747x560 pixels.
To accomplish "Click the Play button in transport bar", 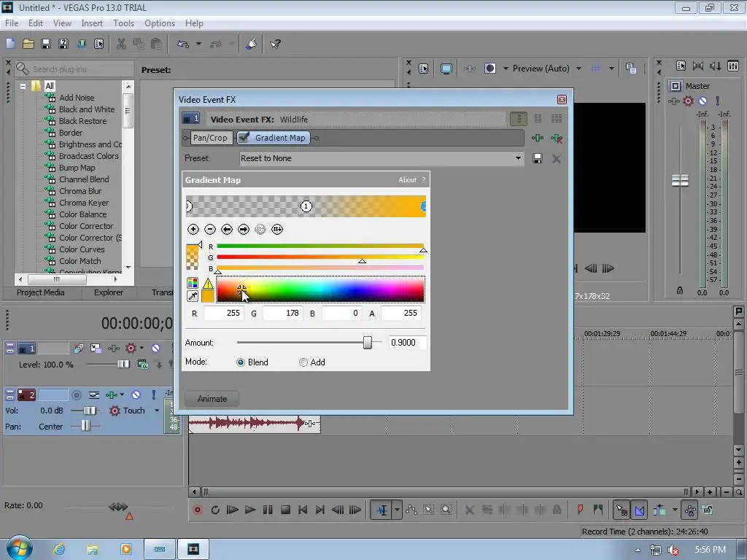I will click(x=250, y=510).
